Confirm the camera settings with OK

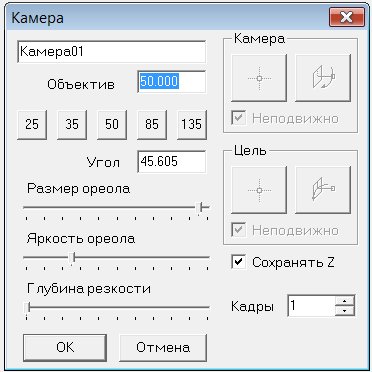[x=65, y=348]
